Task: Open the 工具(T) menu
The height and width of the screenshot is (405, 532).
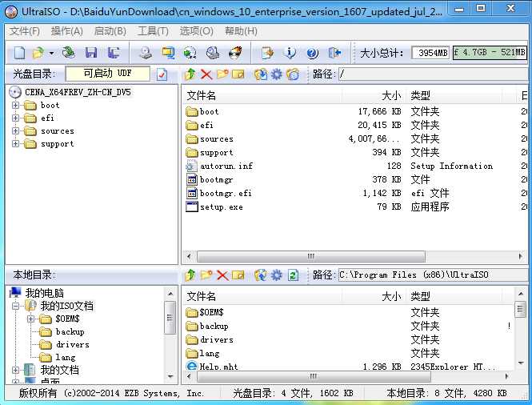Action: coord(153,31)
